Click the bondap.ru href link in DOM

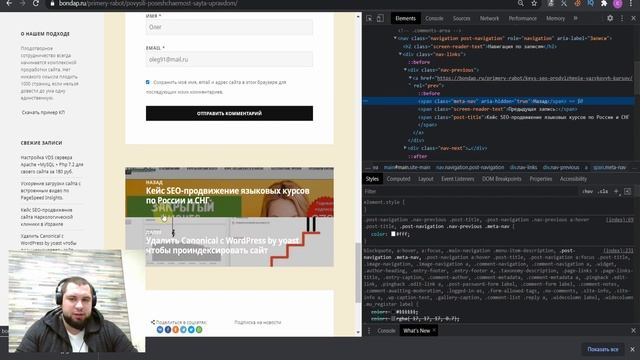pyautogui.click(x=534, y=78)
